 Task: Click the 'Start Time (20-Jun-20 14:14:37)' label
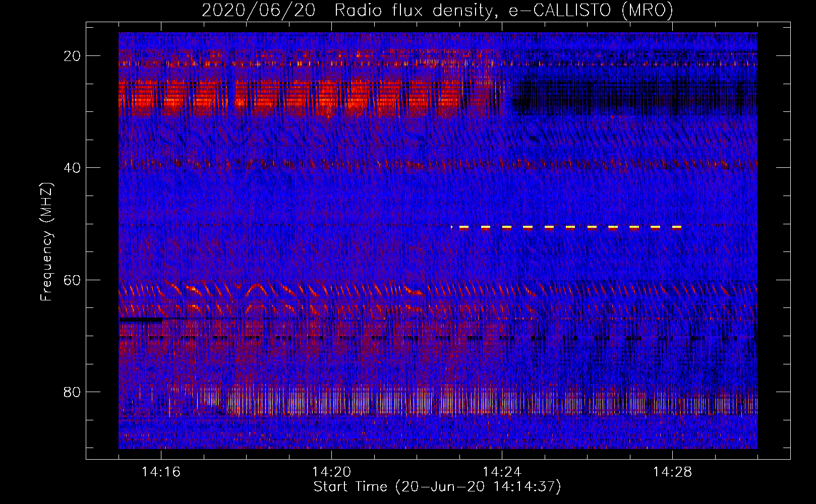437,487
